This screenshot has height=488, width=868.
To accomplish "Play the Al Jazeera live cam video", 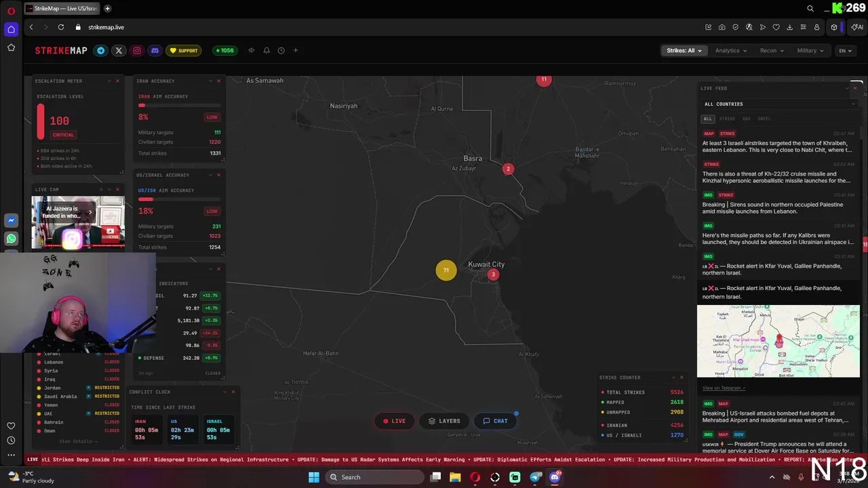I will (x=78, y=222).
